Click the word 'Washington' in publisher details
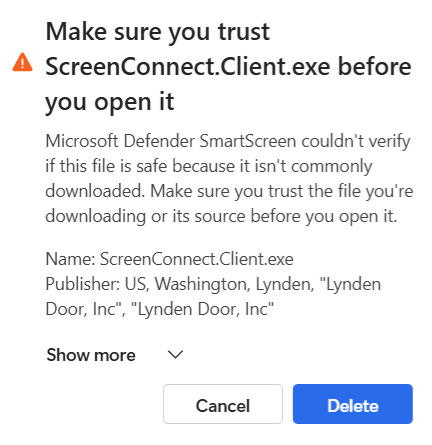The width and height of the screenshot is (432, 445). (202, 284)
